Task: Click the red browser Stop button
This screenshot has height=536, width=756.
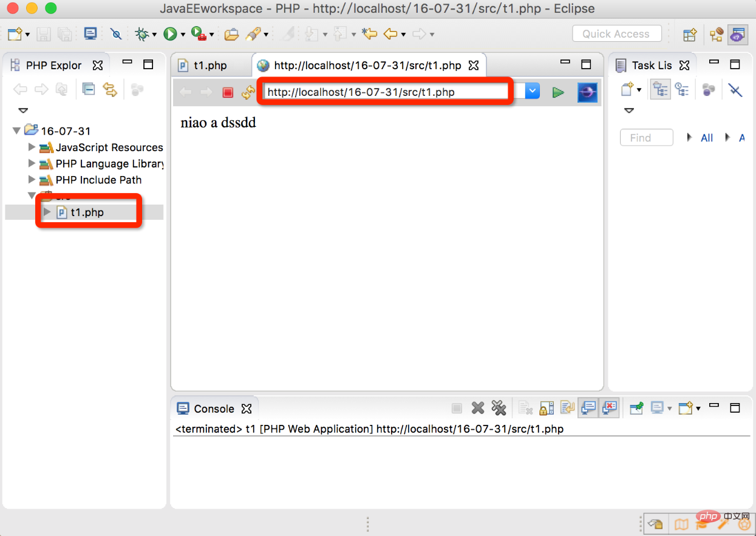Action: (228, 92)
